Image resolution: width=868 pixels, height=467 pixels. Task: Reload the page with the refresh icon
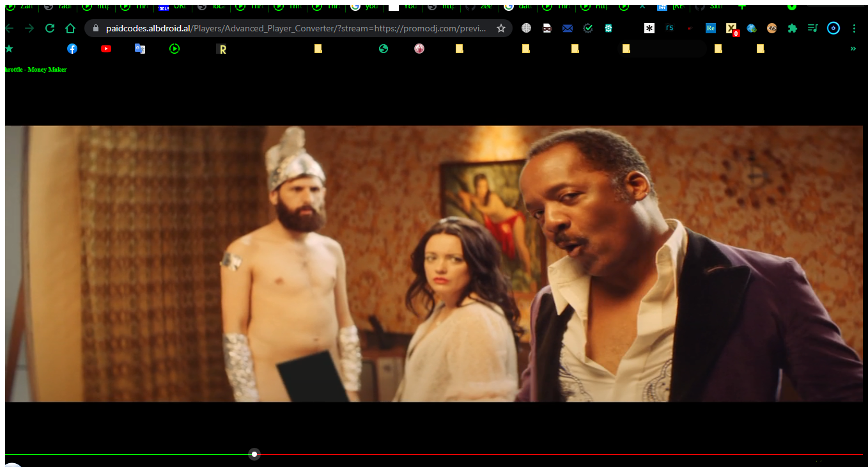tap(49, 28)
